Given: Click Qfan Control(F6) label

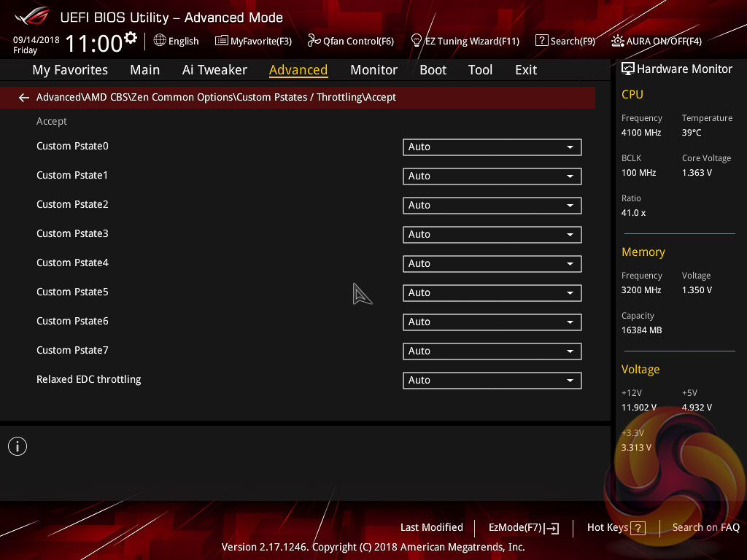Looking at the screenshot, I should (359, 41).
